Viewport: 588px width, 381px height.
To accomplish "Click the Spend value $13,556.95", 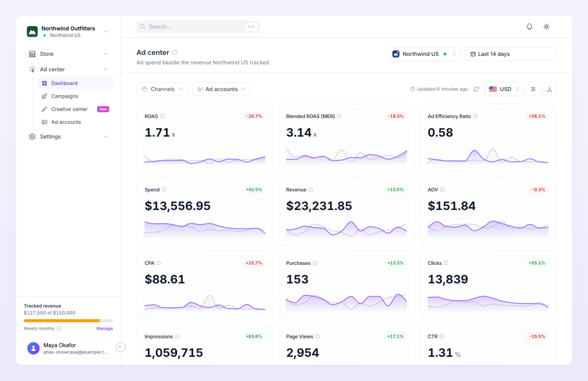I will [178, 206].
